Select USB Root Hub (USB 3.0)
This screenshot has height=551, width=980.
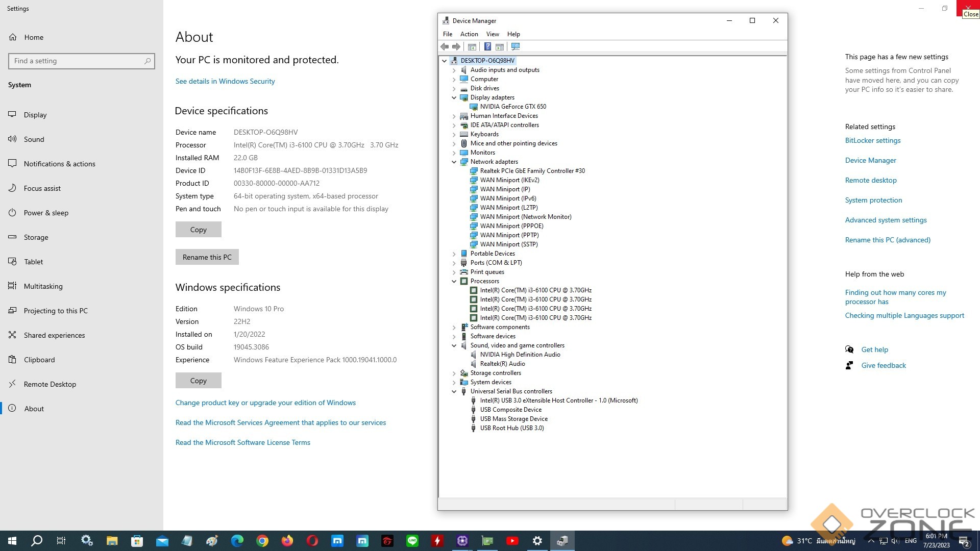[x=511, y=428]
